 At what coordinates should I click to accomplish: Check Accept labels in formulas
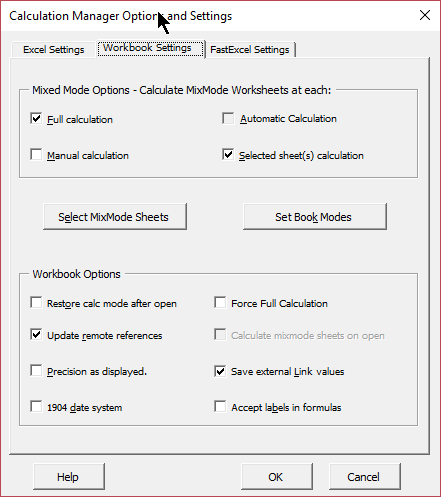220,407
